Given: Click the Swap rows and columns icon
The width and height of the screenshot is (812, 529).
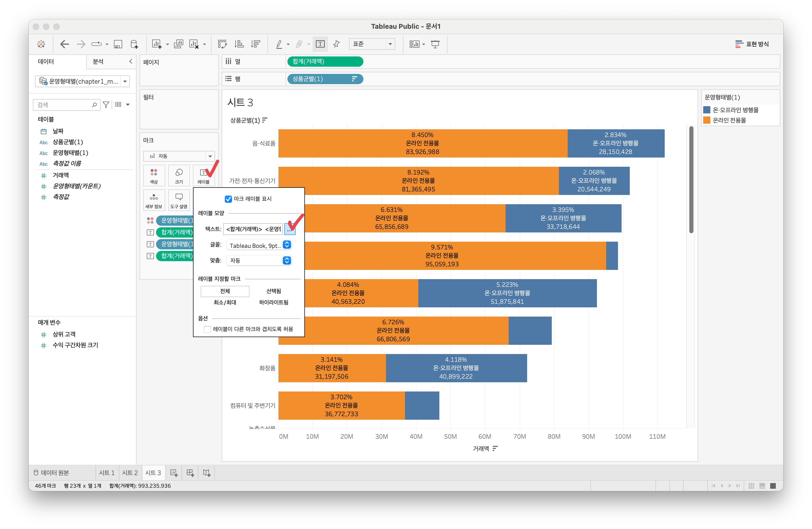Looking at the screenshot, I should (x=222, y=44).
